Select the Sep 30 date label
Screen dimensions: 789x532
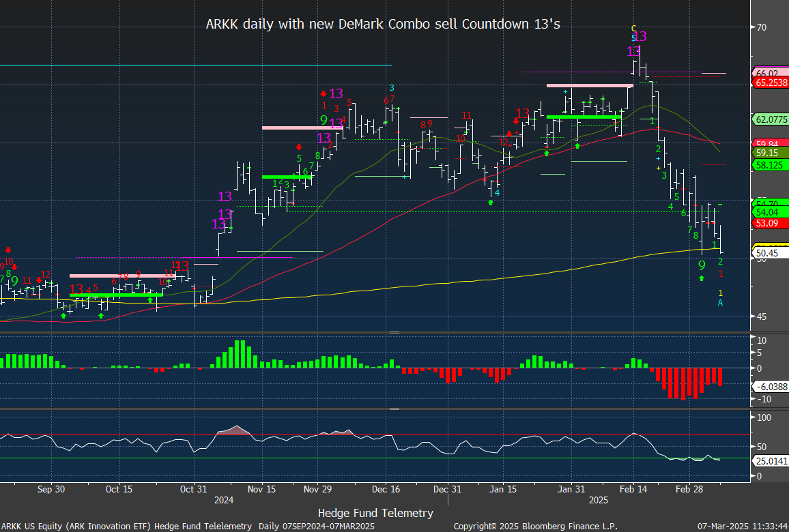pyautogui.click(x=51, y=489)
